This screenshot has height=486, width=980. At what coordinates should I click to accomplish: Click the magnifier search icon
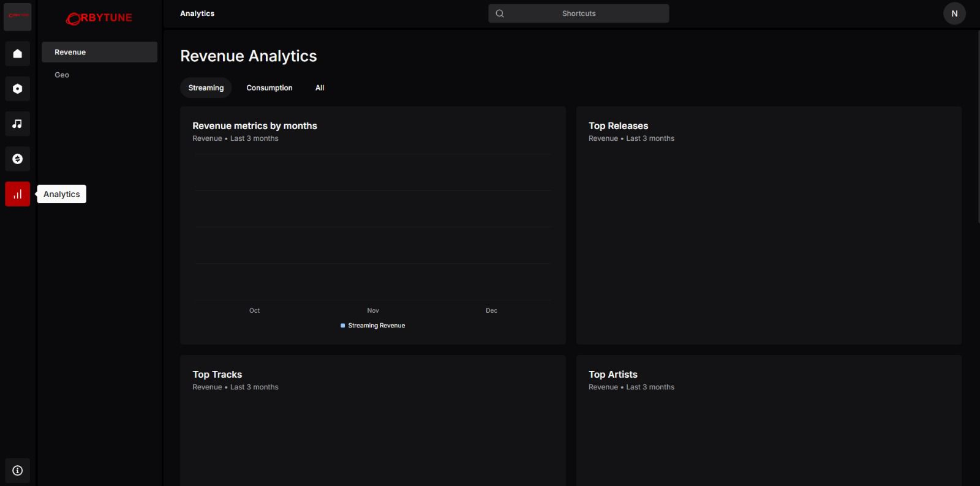(500, 13)
